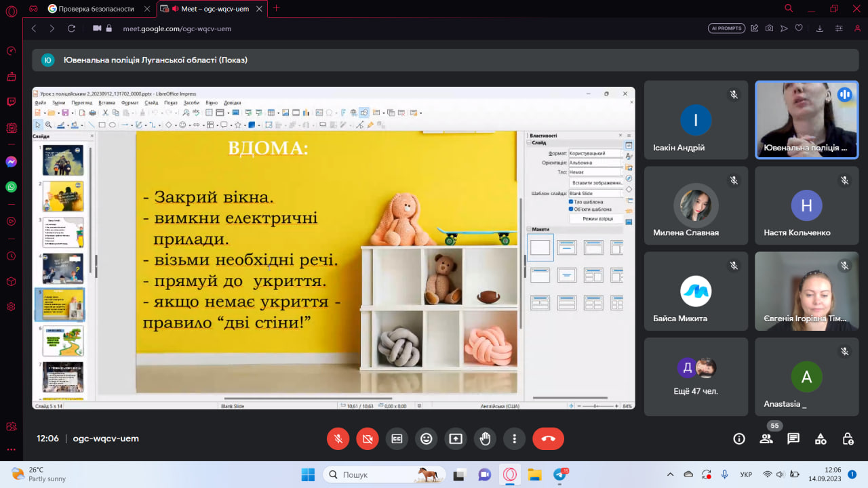Screen dimensions: 868x488
Task: Raise hand in the meeting
Action: 485,439
